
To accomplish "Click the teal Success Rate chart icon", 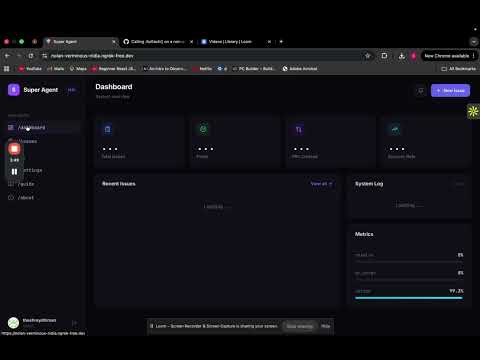I will (x=395, y=129).
